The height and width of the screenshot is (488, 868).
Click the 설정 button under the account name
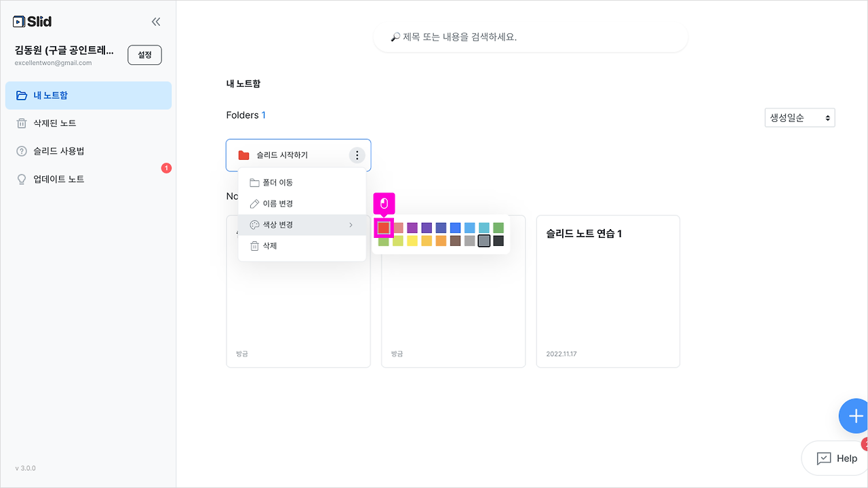click(144, 55)
